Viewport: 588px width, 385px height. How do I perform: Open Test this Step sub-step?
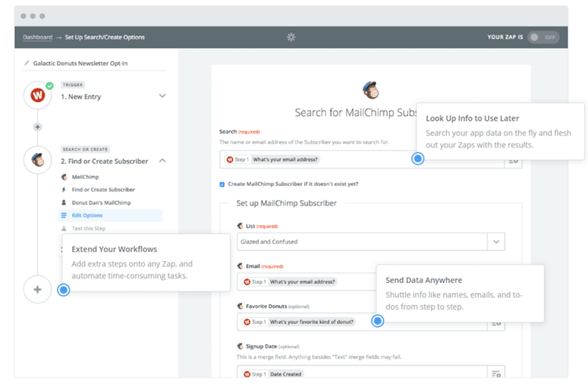pyautogui.click(x=89, y=229)
